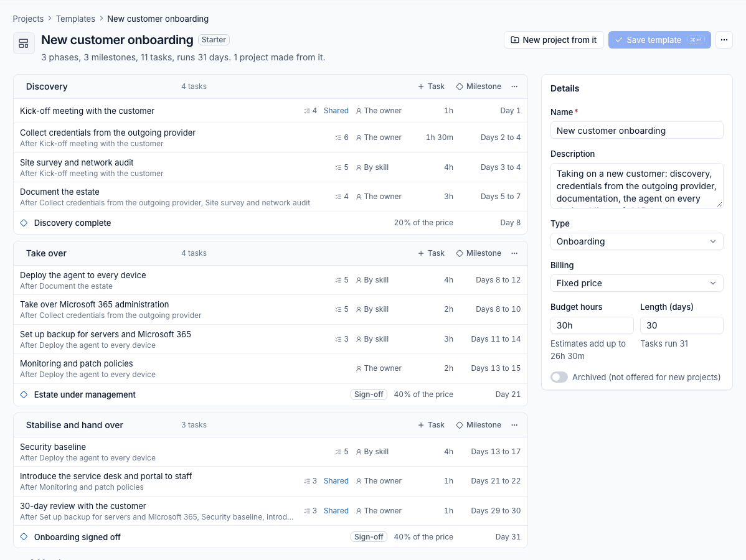Open Discovery phase more options menu
Image resolution: width=746 pixels, height=560 pixels.
click(514, 86)
